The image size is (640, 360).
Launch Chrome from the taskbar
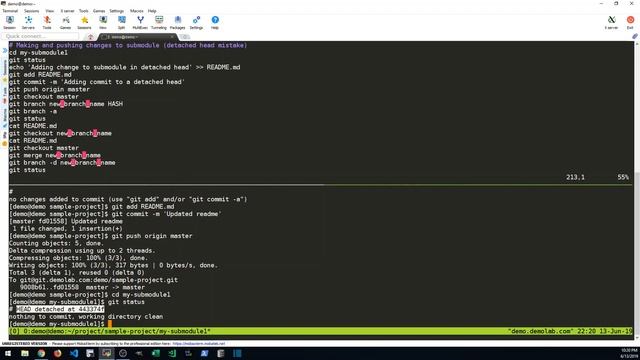(x=41, y=353)
